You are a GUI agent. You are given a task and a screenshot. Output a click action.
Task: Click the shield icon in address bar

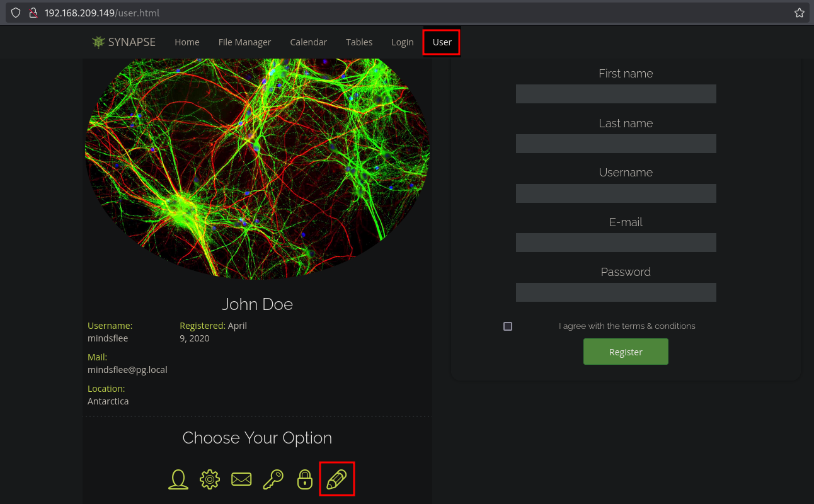tap(16, 13)
